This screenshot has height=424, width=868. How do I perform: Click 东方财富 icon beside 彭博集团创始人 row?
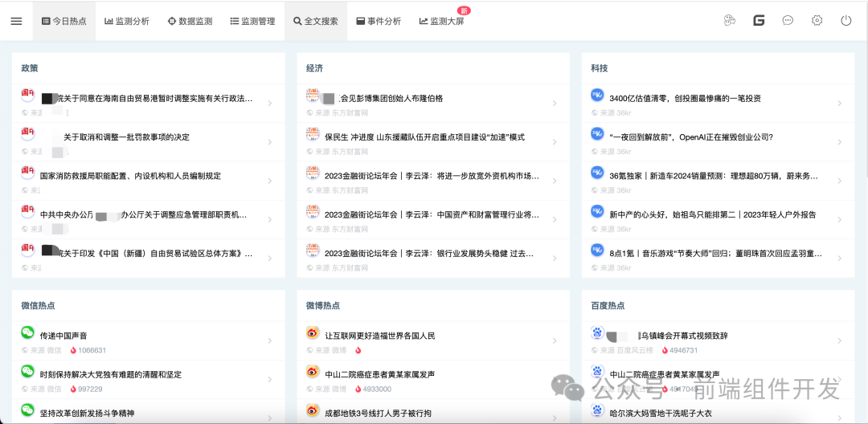[313, 95]
